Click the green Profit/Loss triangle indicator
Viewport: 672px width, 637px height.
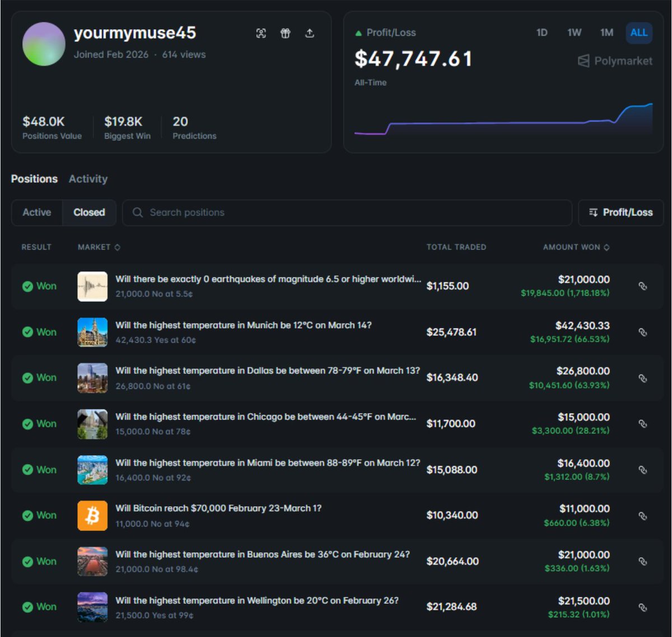[x=358, y=33]
